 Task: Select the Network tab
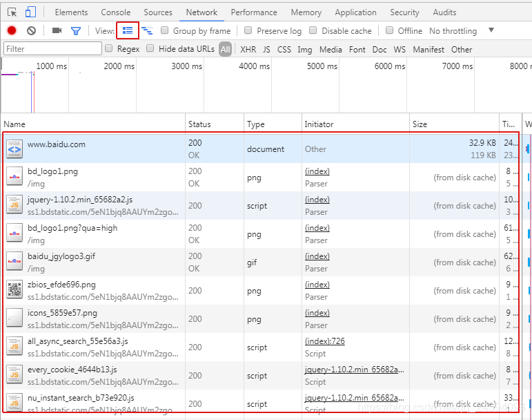pos(201,12)
